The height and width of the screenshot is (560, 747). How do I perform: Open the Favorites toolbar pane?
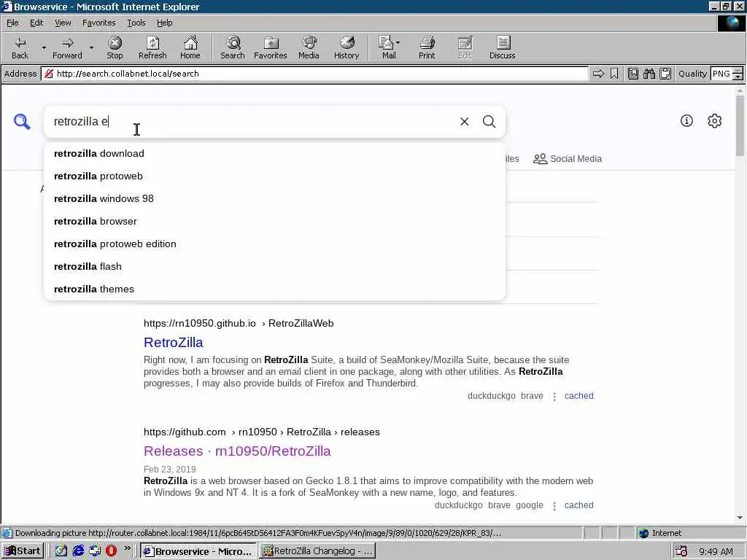pyautogui.click(x=270, y=47)
